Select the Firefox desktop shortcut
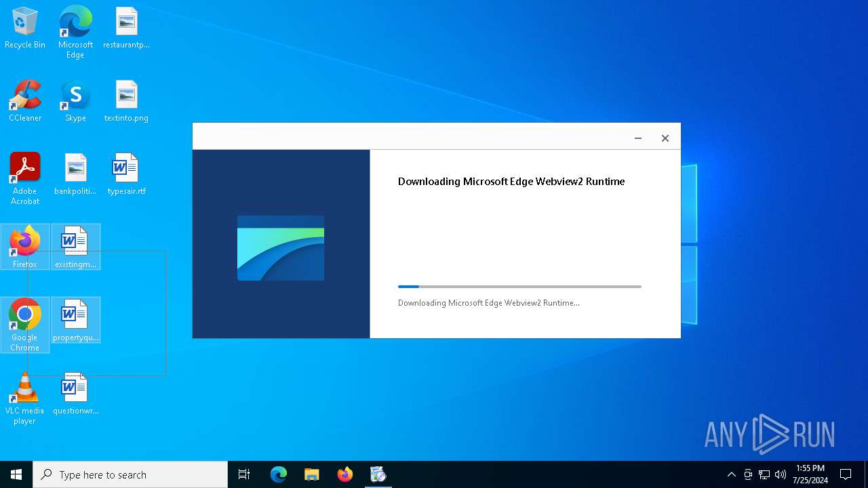Viewport: 868px width, 488px height. tap(25, 247)
